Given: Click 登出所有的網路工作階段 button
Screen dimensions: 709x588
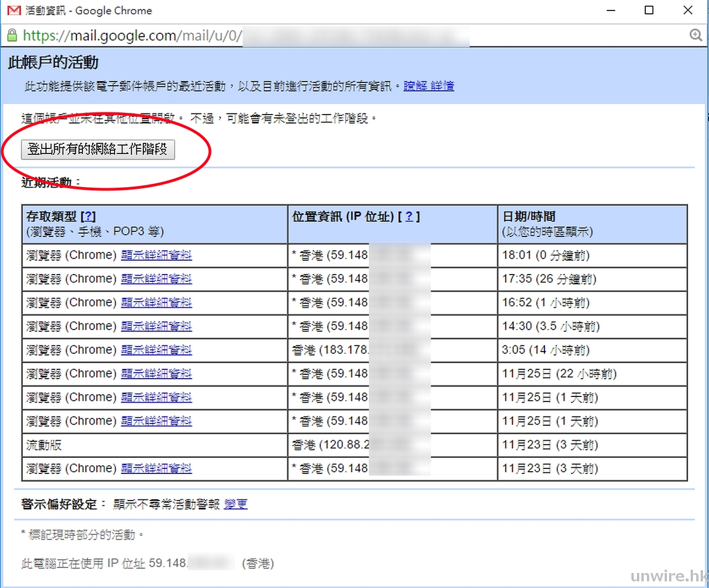Looking at the screenshot, I should pyautogui.click(x=97, y=149).
